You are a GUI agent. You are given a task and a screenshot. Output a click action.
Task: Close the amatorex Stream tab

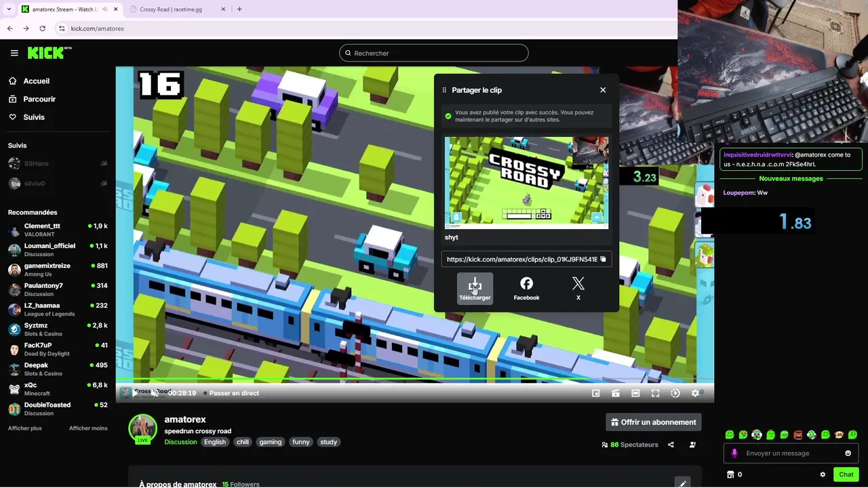pyautogui.click(x=115, y=9)
